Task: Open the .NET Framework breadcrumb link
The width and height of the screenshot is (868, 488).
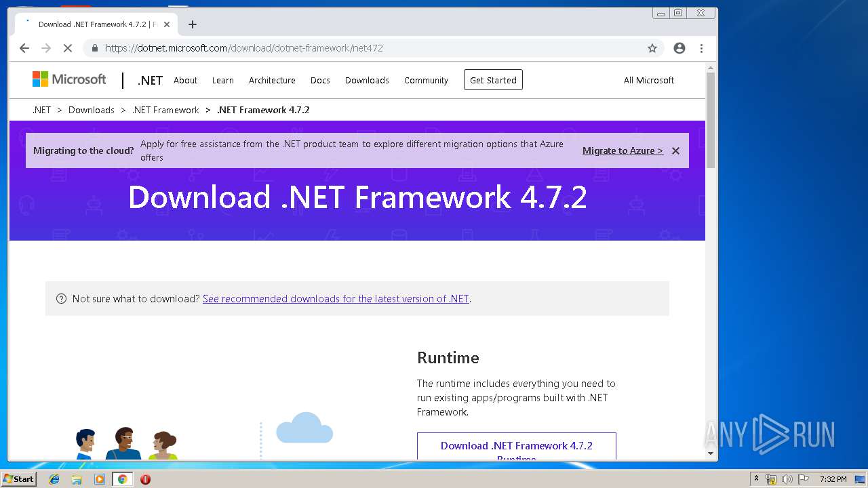Action: point(165,110)
